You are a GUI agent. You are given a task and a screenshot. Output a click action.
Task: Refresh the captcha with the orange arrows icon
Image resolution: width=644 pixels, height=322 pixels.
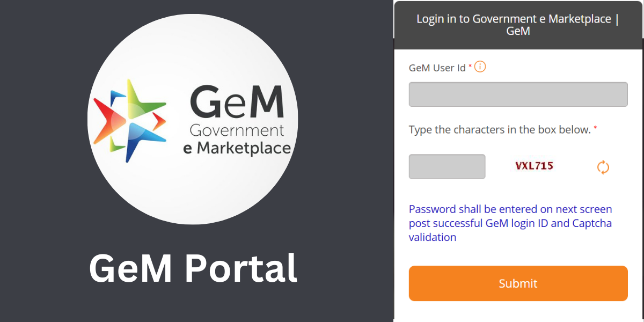point(603,167)
